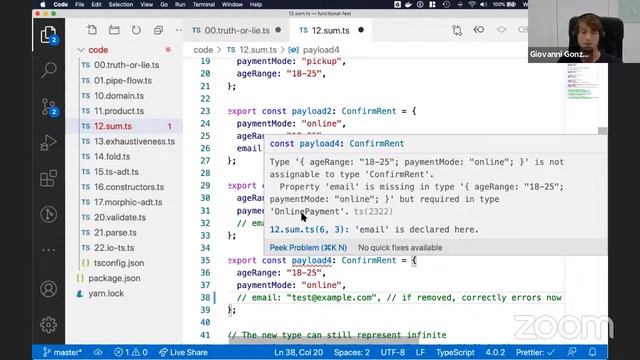Click Ln 38, Col 20 position indicator
This screenshot has height=360, width=640.
(x=298, y=352)
